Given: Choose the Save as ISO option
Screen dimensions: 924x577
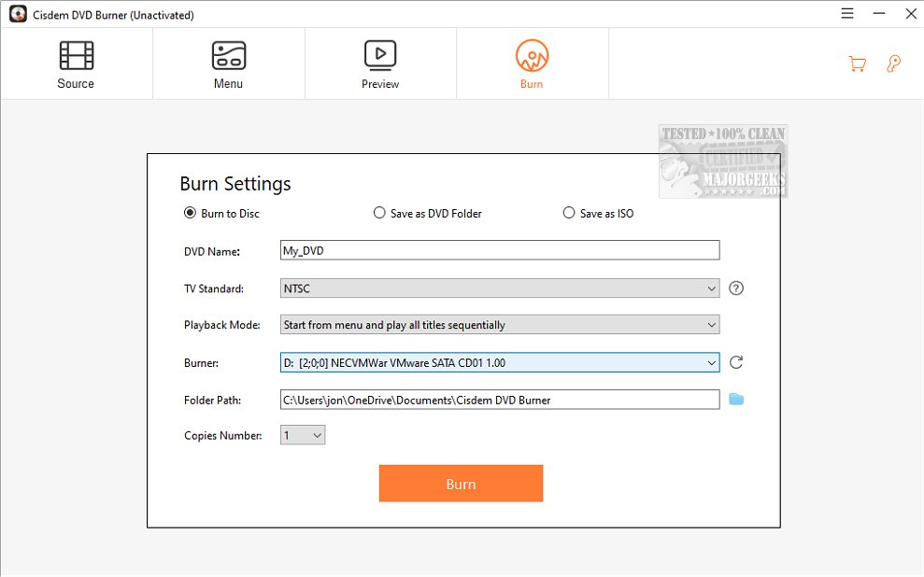Looking at the screenshot, I should pyautogui.click(x=569, y=213).
